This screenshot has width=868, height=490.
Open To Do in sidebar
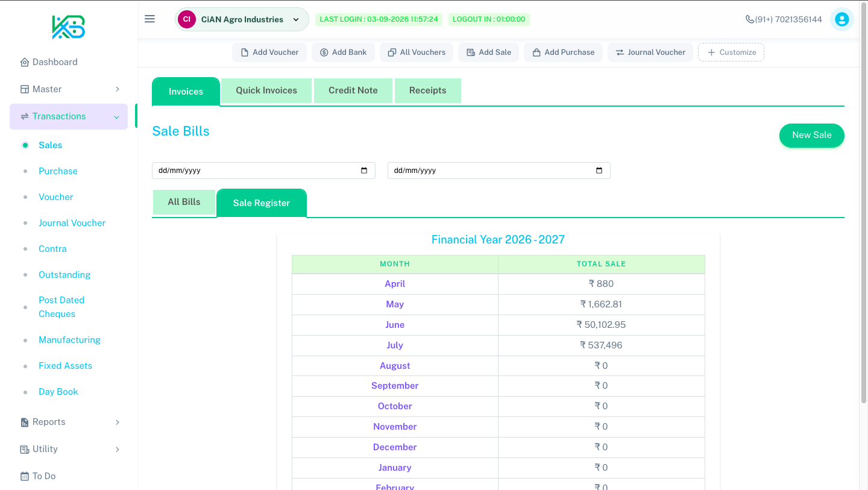(69, 476)
